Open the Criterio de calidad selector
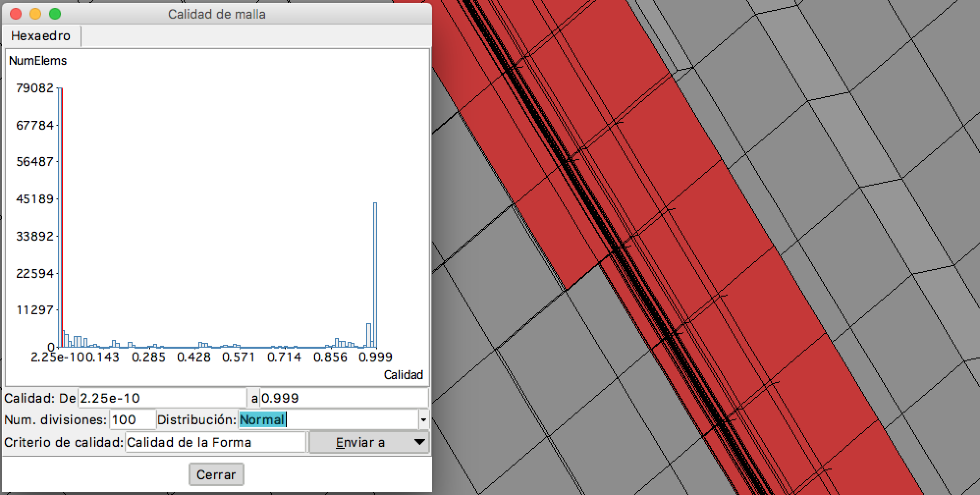Screen dimensions: 980x495 pyautogui.click(x=215, y=442)
